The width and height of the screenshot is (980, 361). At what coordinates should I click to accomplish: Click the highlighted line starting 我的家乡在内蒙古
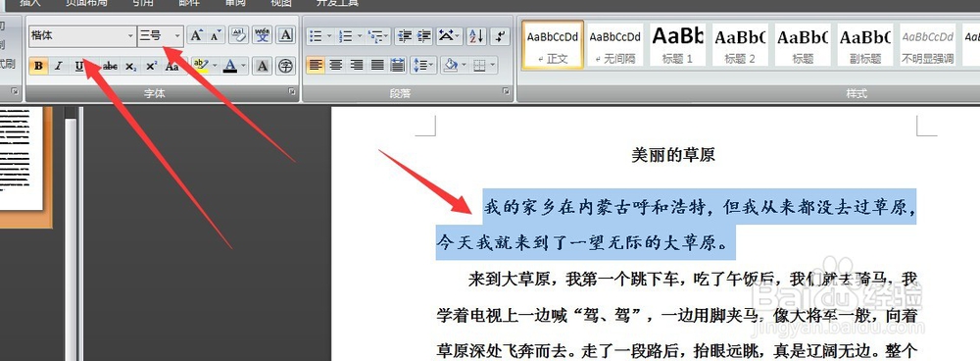click(x=700, y=208)
